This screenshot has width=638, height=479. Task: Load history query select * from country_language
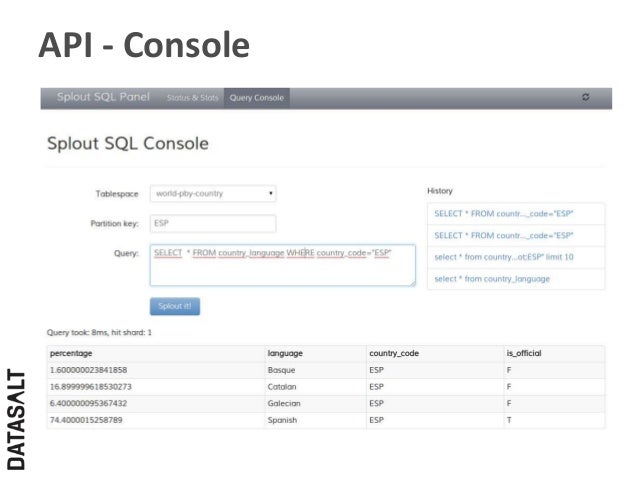click(x=516, y=279)
